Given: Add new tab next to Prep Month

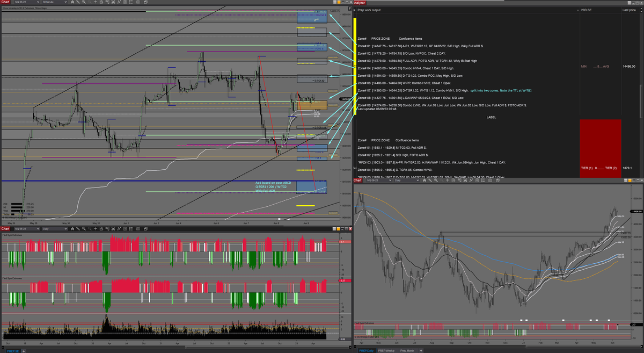Looking at the screenshot, I should (x=421, y=350).
